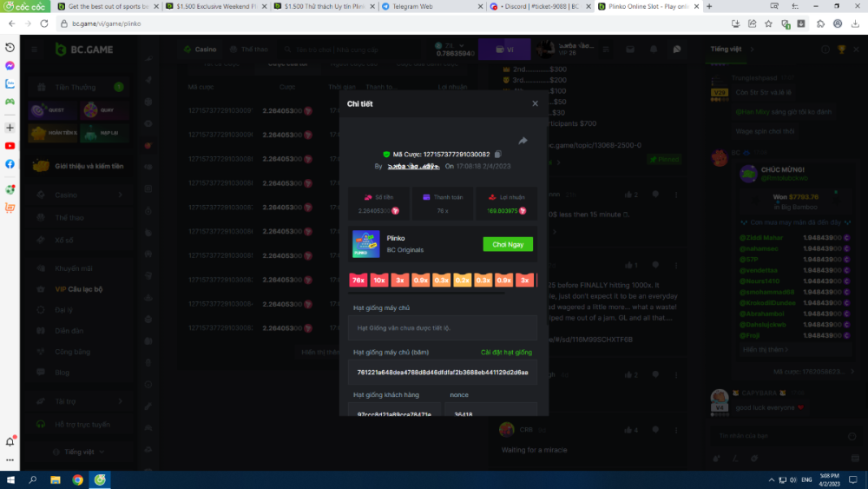Viewport: 868px width, 489px height.
Task: Open Facebook from the browser sidebar
Action: click(x=10, y=164)
